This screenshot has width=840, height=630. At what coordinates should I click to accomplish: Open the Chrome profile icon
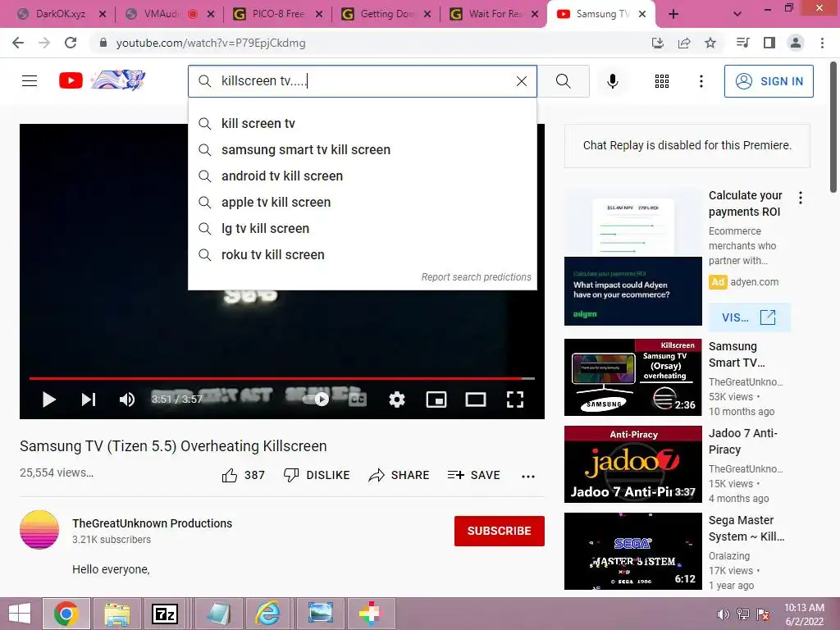pyautogui.click(x=796, y=43)
